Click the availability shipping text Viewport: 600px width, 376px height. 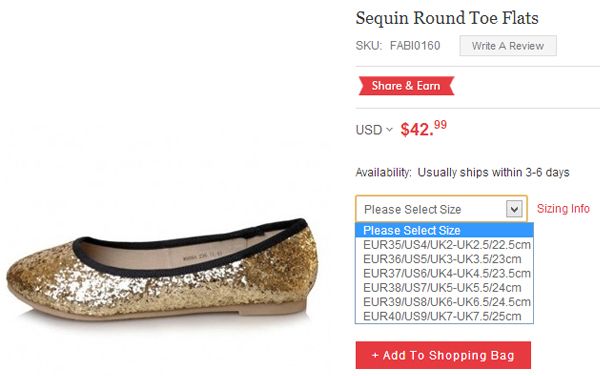pos(463,173)
